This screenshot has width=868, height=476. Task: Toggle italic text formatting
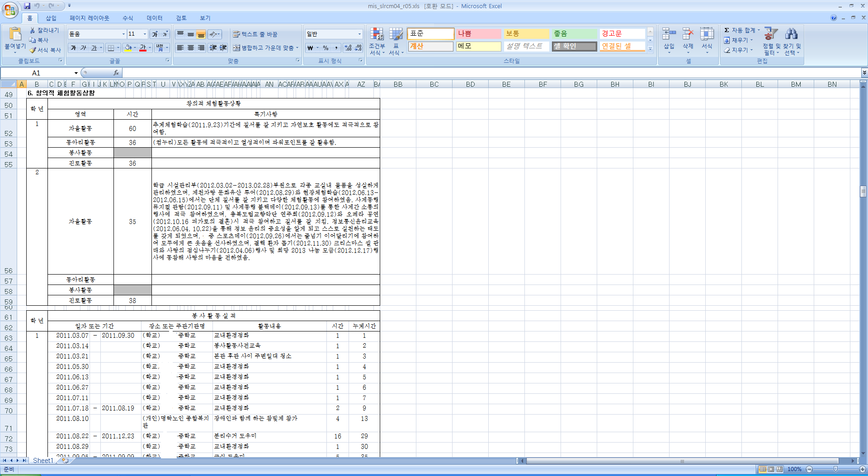click(x=84, y=48)
